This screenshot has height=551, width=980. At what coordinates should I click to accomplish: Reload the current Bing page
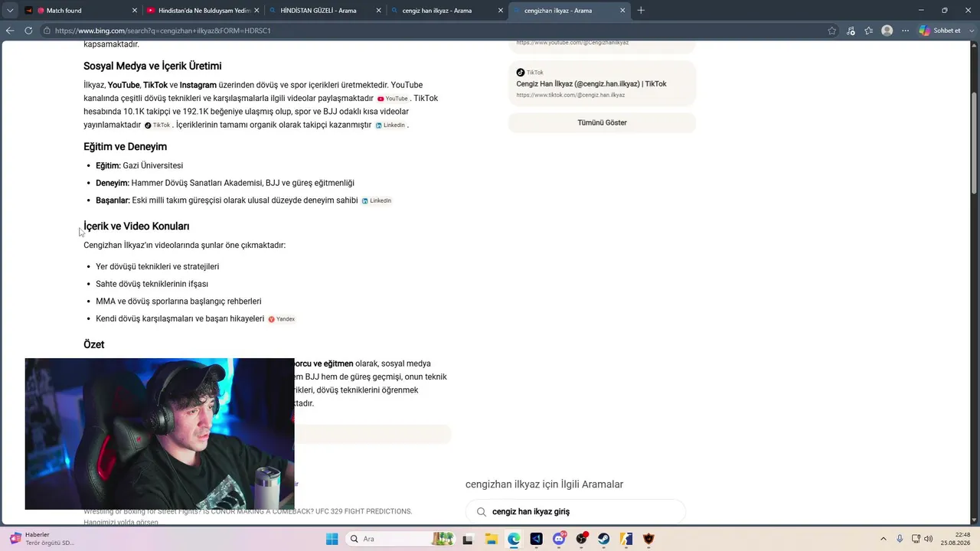tap(28, 31)
